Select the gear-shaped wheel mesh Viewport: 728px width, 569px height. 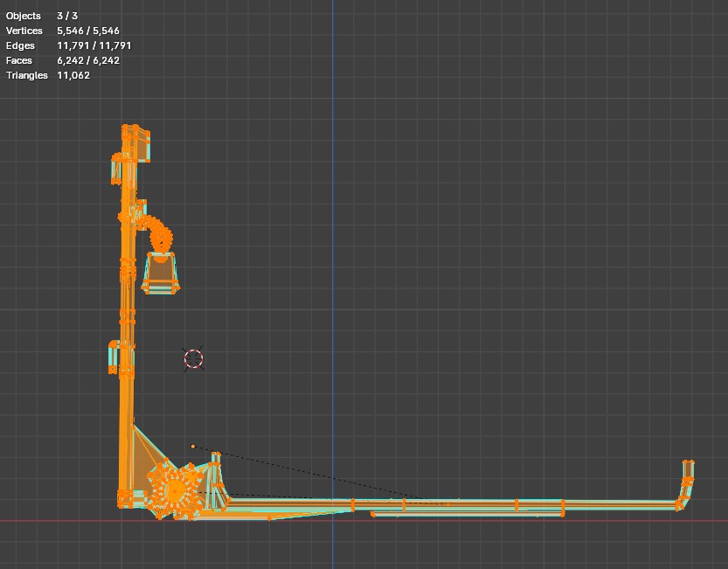click(176, 489)
